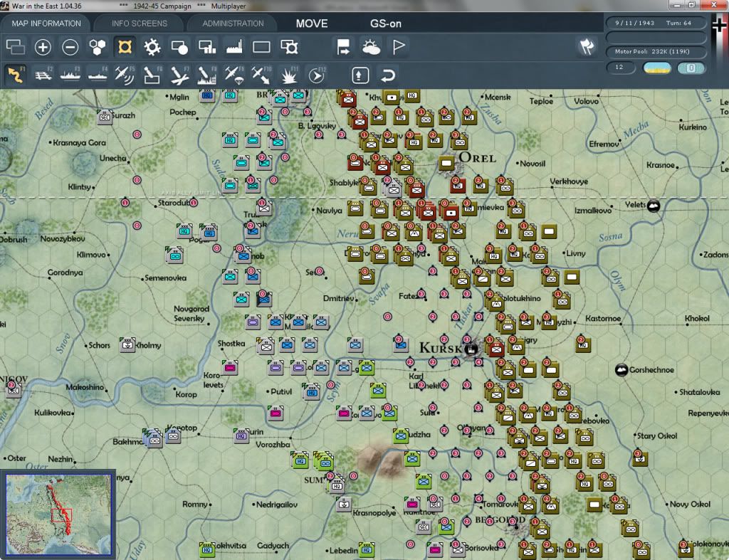Click the pennant flag outline icon
The width and height of the screenshot is (729, 560).
coord(398,47)
